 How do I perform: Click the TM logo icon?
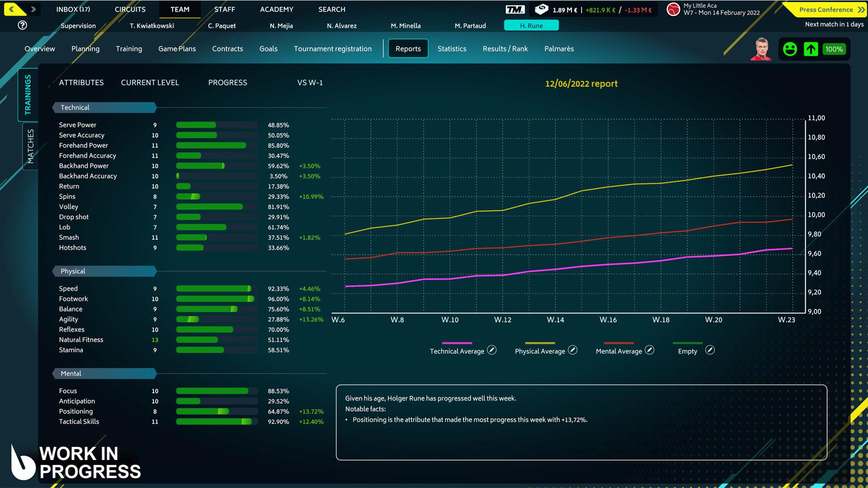[x=515, y=9]
